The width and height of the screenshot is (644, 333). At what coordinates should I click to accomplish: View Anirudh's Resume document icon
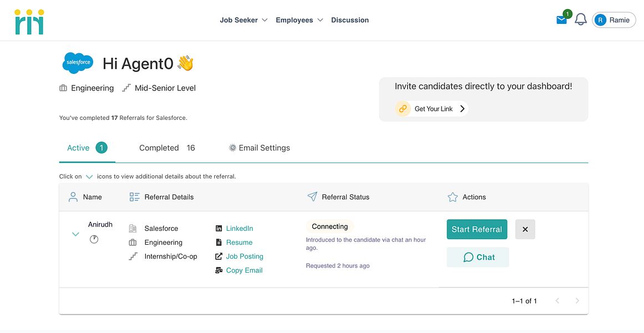coord(219,242)
